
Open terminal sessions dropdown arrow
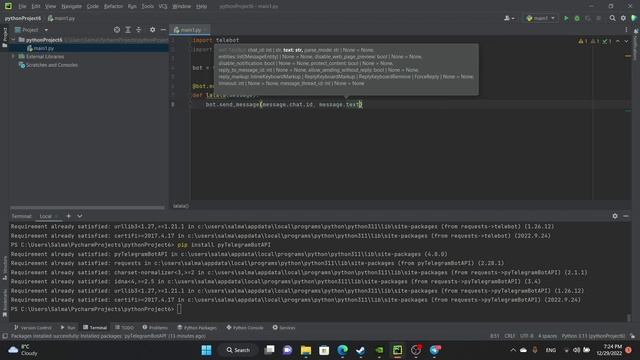80,216
